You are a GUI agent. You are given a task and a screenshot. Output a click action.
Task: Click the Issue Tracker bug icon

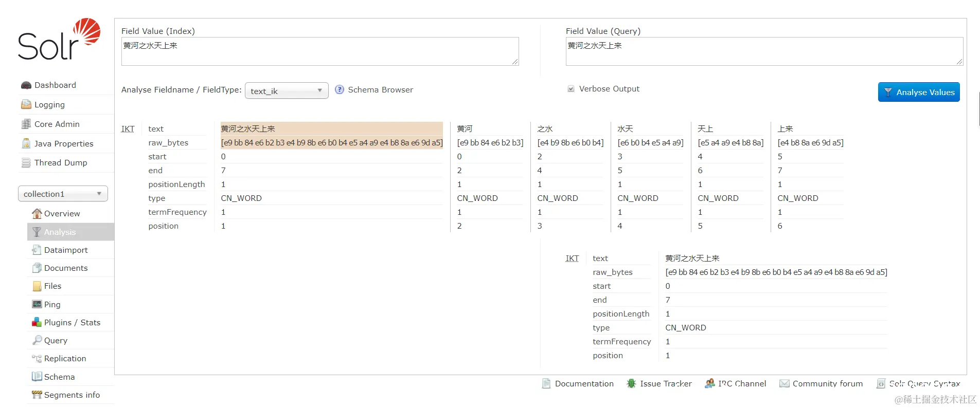tap(631, 384)
